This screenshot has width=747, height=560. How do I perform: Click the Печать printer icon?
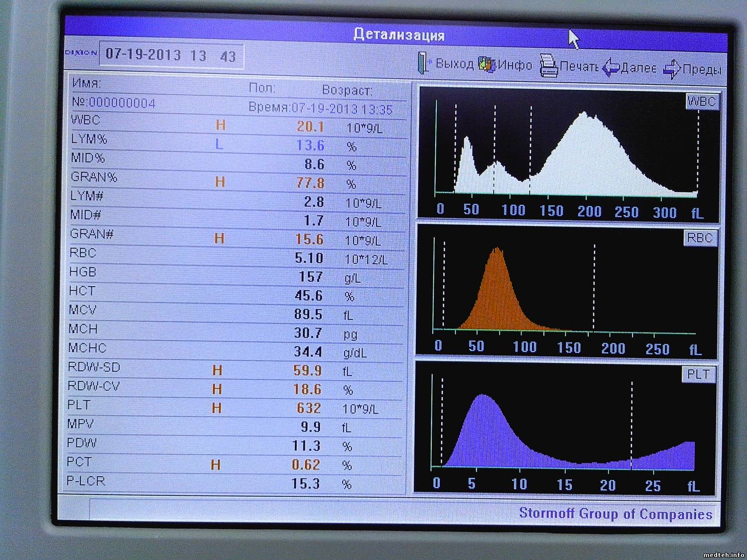pos(548,65)
